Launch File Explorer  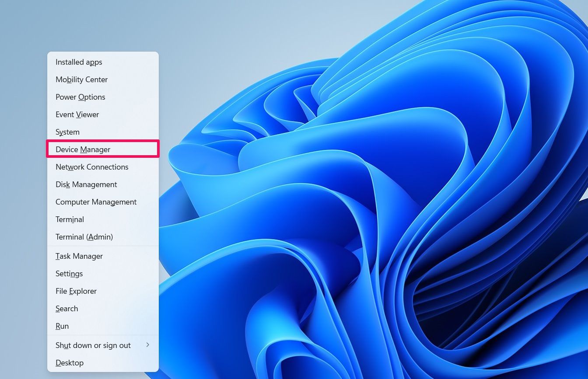click(76, 291)
